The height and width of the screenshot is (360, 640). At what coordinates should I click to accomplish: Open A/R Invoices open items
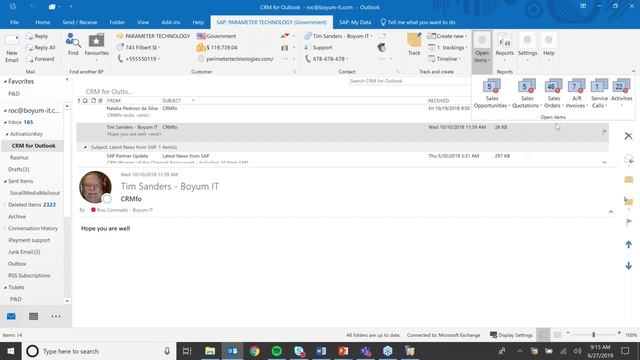[x=576, y=93]
